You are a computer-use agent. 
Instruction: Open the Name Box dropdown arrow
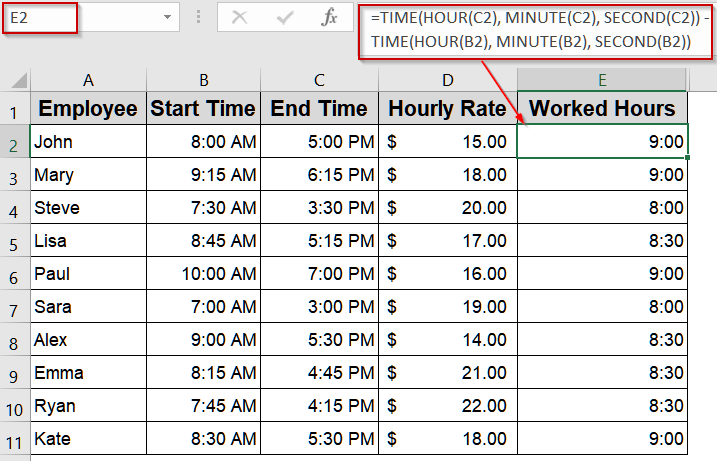[x=167, y=17]
